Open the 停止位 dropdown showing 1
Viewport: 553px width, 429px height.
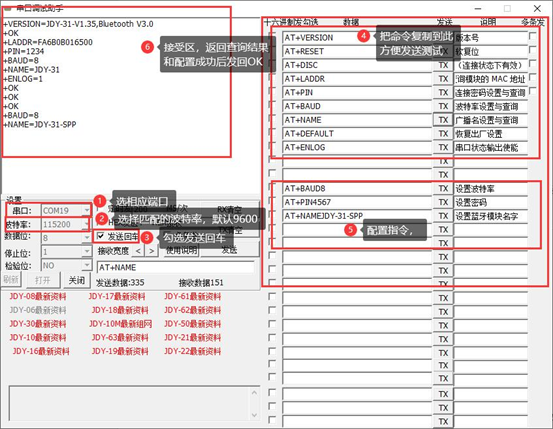(86, 252)
